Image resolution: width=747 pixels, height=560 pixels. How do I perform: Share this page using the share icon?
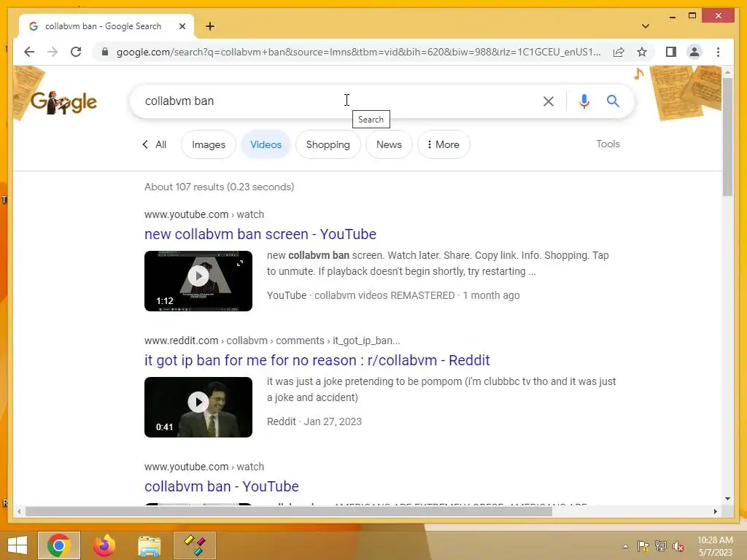(x=619, y=52)
